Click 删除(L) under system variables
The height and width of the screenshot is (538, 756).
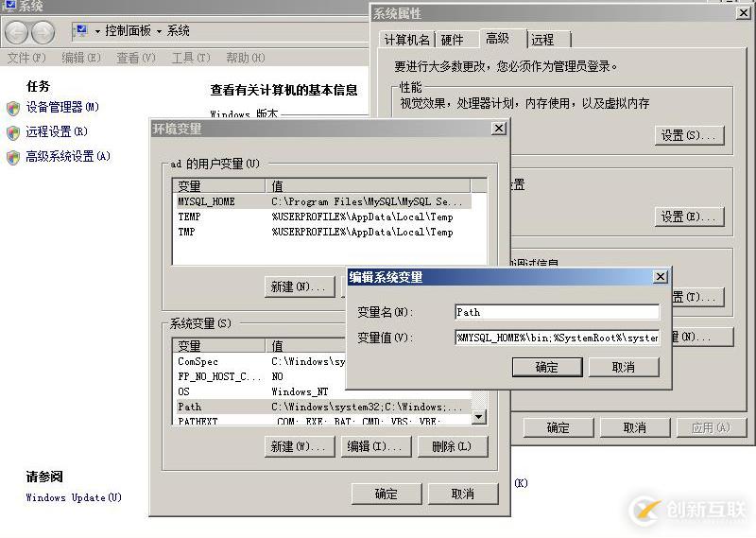tap(451, 446)
